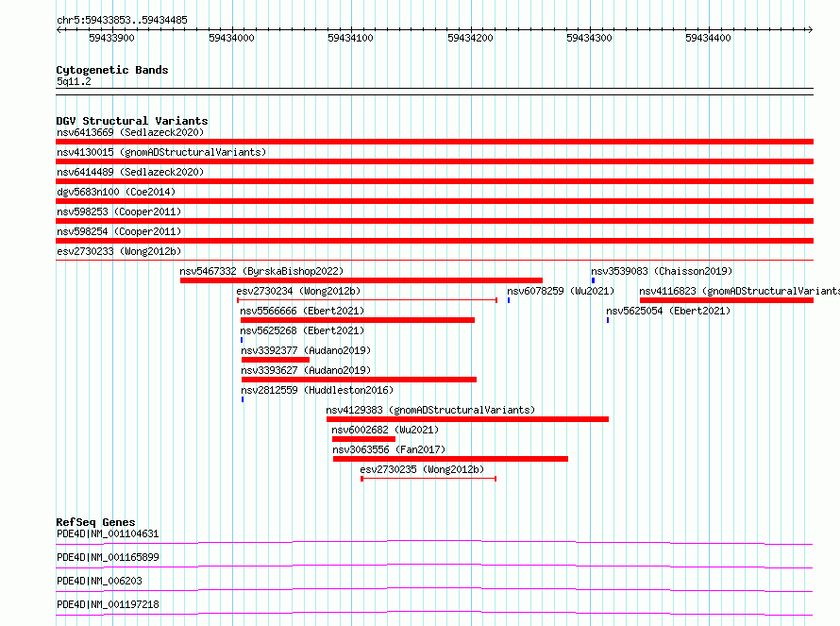Select nsv4129383 (gnomADStructuralVariants) label
The width and height of the screenshot is (840, 626).
coord(430,410)
